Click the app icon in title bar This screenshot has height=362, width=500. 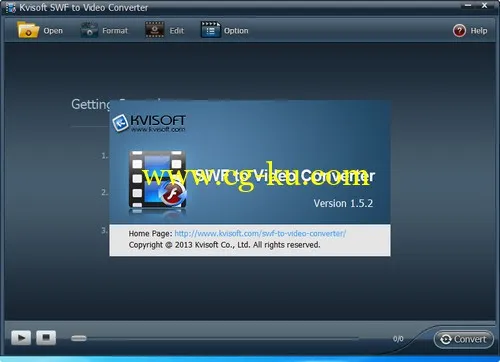click(x=10, y=8)
